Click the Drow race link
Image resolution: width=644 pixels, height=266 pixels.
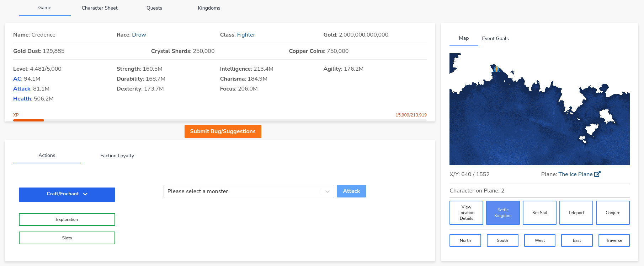click(139, 35)
